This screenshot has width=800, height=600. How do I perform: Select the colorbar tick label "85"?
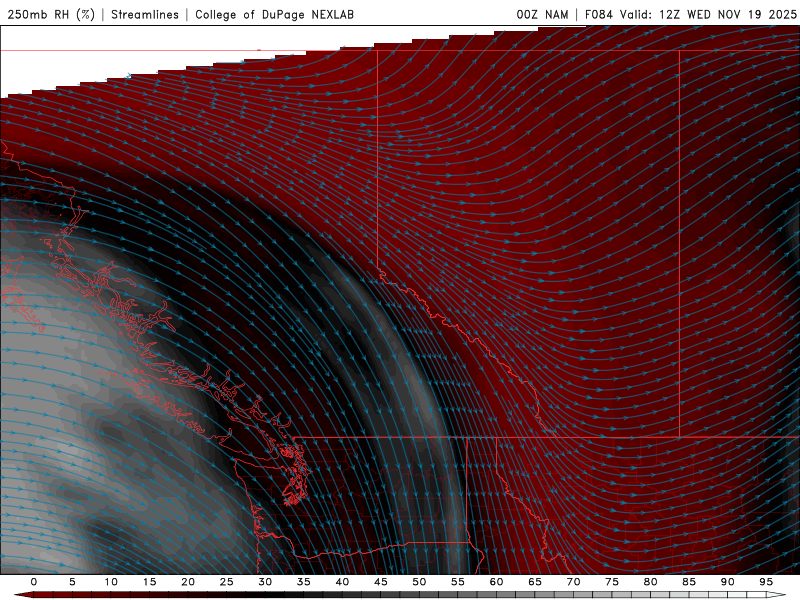click(689, 582)
